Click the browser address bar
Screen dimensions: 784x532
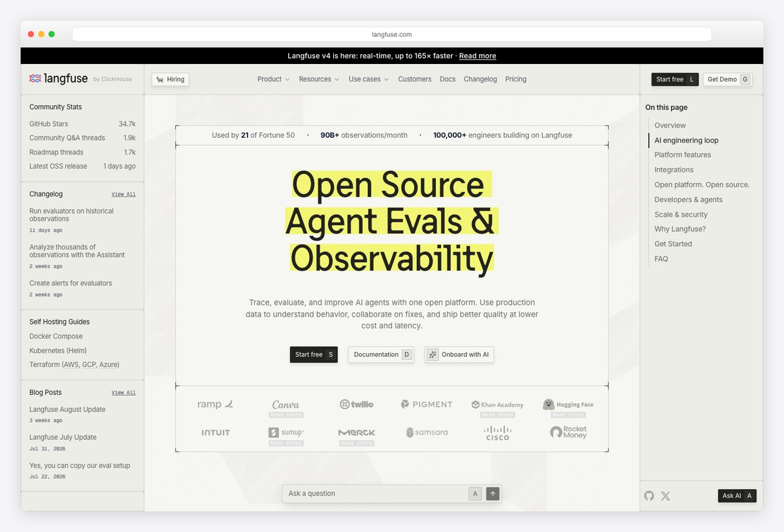click(x=392, y=34)
